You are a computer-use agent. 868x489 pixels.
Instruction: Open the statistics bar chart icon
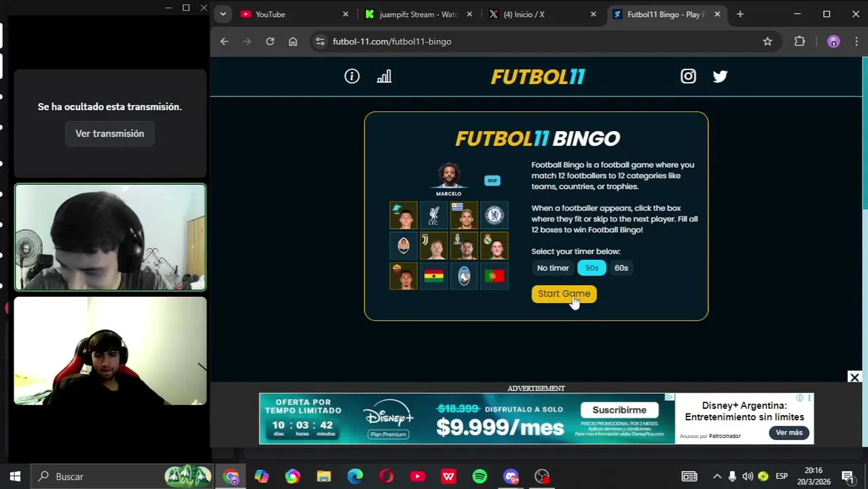tap(384, 77)
